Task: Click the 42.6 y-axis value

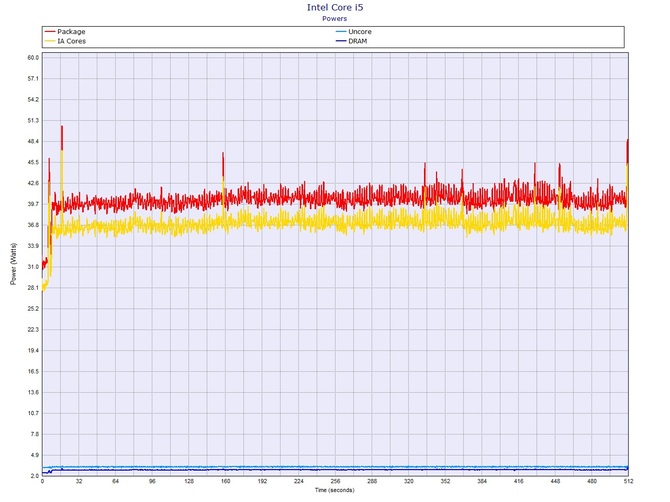Action: [x=33, y=183]
